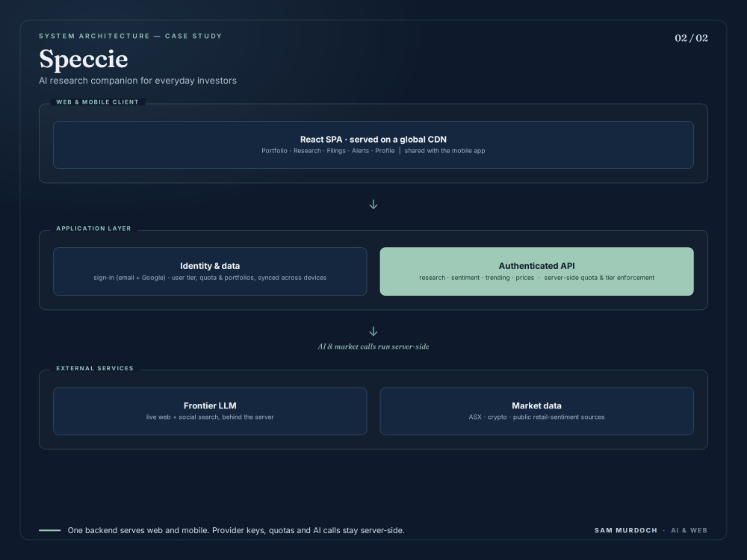Click the 'Speccie' title heading
The height and width of the screenshot is (560, 747).
click(84, 59)
